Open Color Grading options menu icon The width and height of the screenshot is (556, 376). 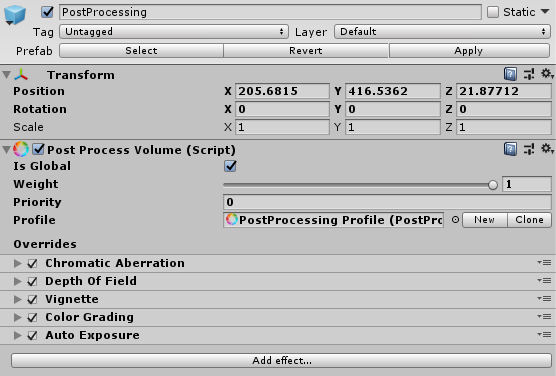tap(544, 317)
